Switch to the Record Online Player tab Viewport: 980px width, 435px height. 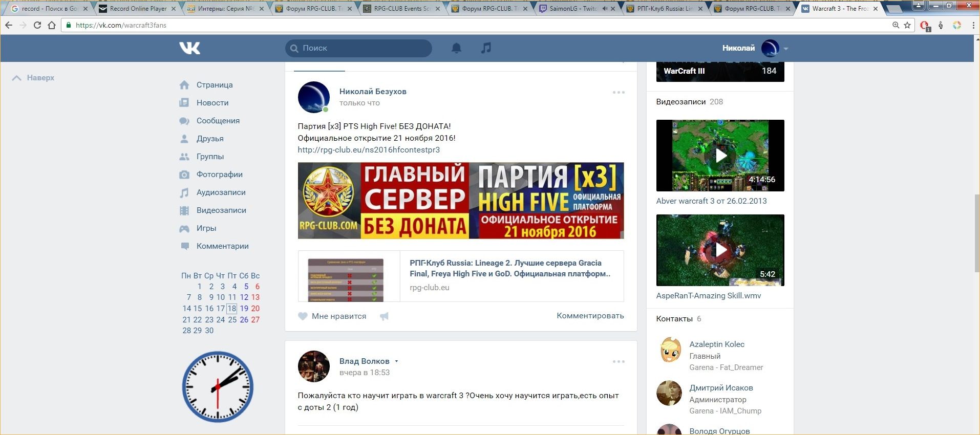pyautogui.click(x=138, y=9)
